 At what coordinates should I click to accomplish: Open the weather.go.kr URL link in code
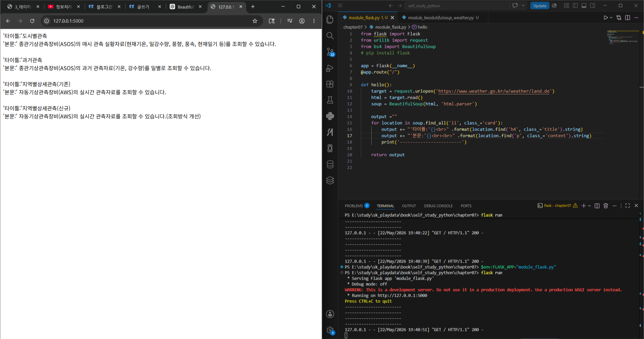[494, 91]
